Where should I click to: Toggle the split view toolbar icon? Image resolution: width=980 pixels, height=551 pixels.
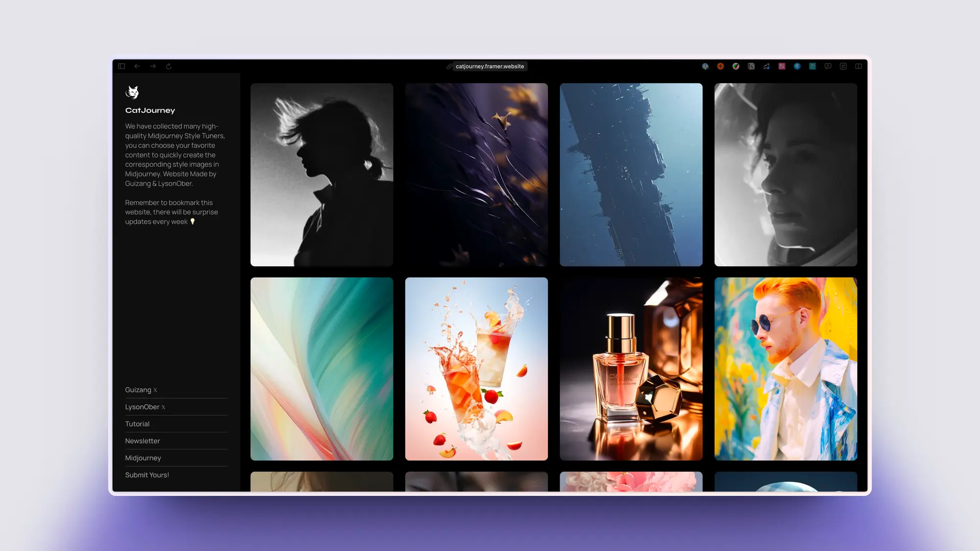pos(858,66)
